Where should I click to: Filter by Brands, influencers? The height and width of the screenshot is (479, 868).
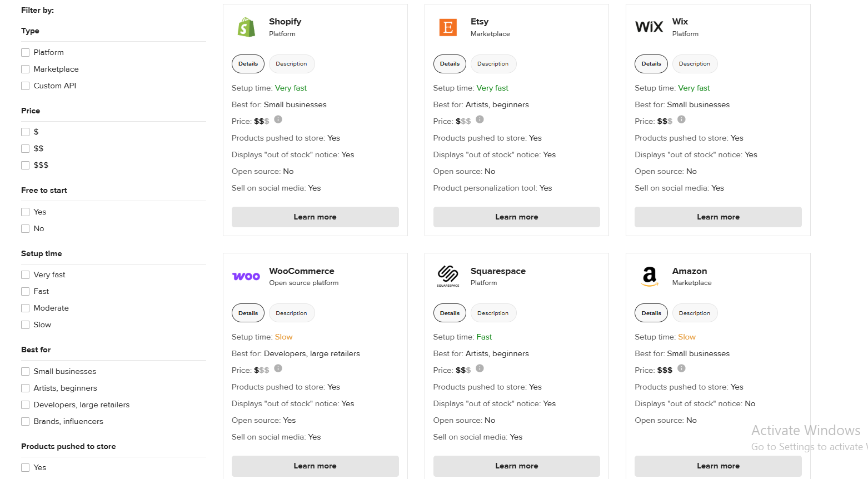[x=25, y=421]
